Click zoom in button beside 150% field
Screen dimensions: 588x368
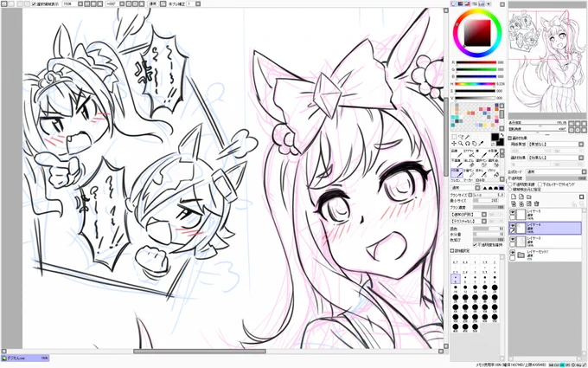93,3
